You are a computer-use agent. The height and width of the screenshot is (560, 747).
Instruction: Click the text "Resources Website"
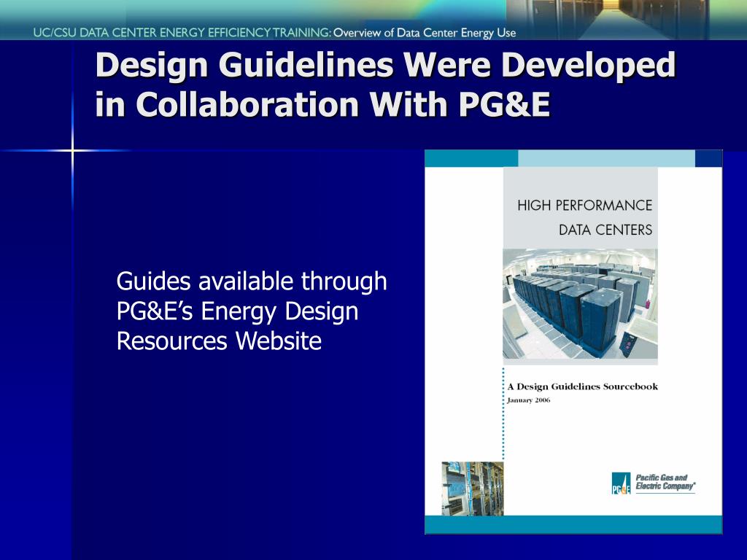[219, 341]
